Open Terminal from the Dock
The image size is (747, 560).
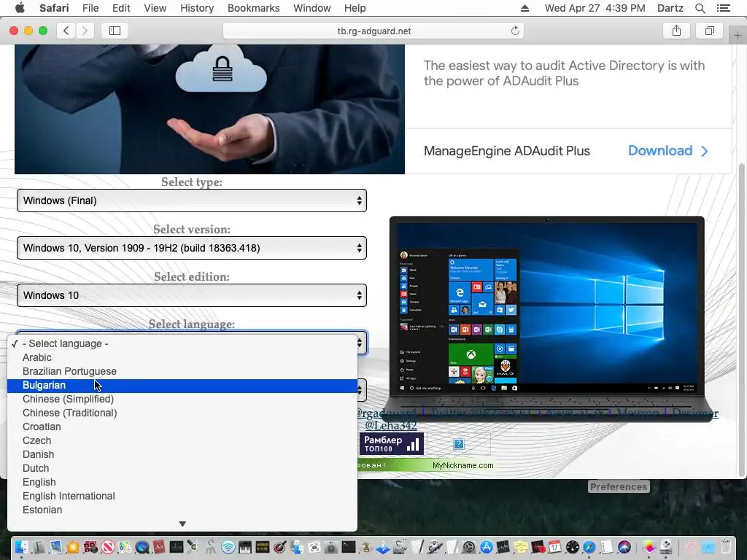[x=348, y=547]
